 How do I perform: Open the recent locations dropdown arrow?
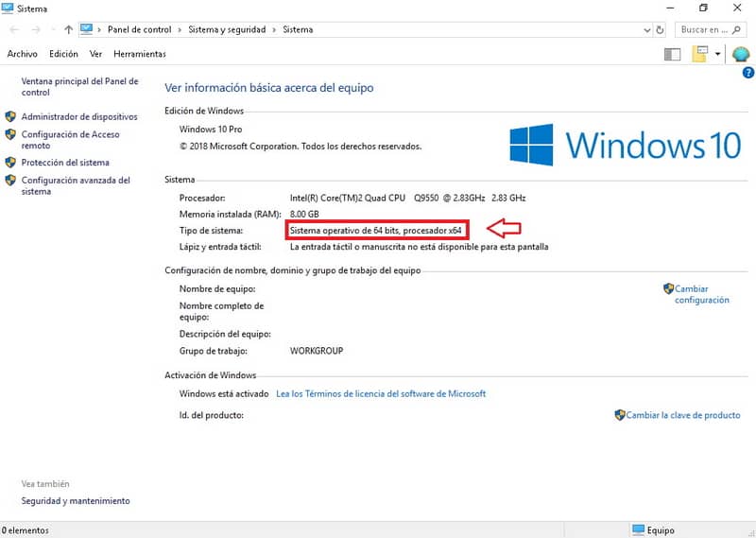(53, 30)
